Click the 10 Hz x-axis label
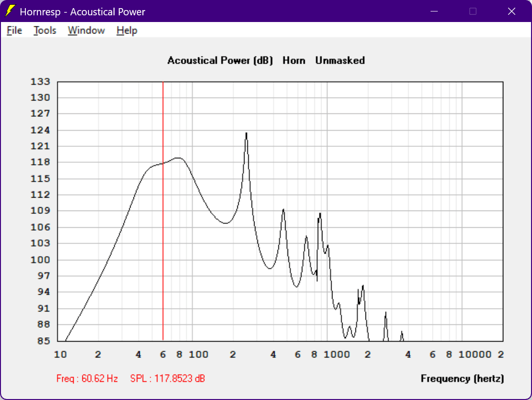The height and width of the screenshot is (400, 532). [60, 355]
